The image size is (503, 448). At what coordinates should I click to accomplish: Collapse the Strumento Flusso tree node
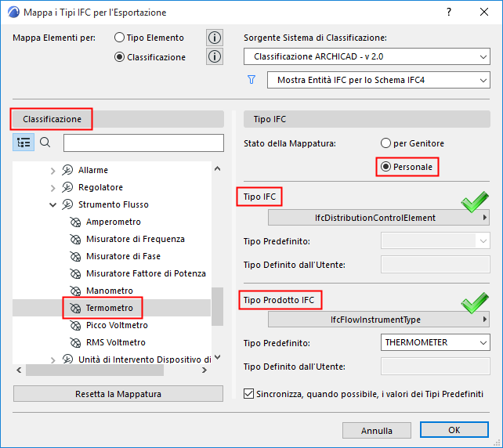(53, 204)
